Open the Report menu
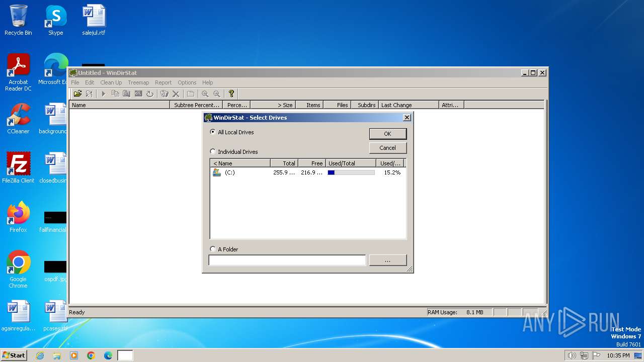The image size is (644, 362). coord(163,82)
